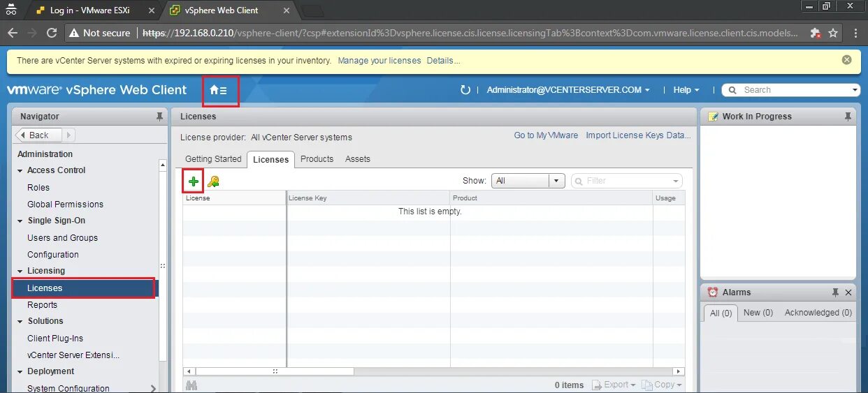The width and height of the screenshot is (868, 393).
Task: Refresh the vSphere Web Client view
Action: click(465, 90)
